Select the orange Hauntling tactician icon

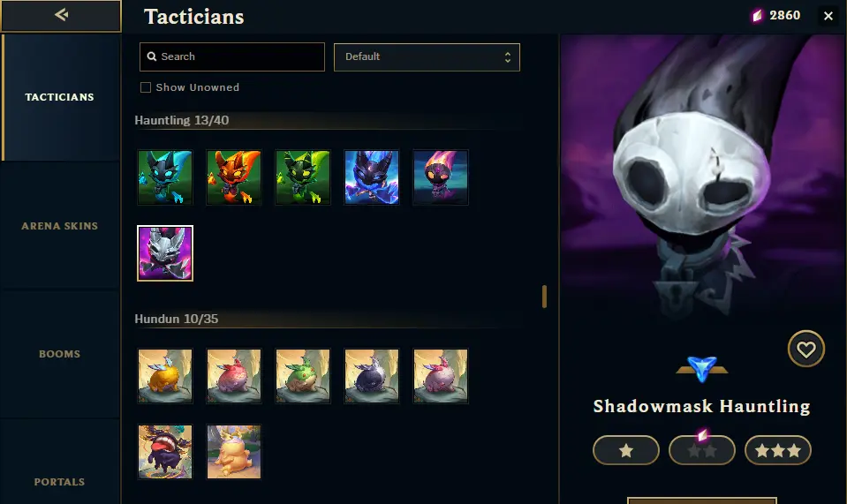point(234,177)
